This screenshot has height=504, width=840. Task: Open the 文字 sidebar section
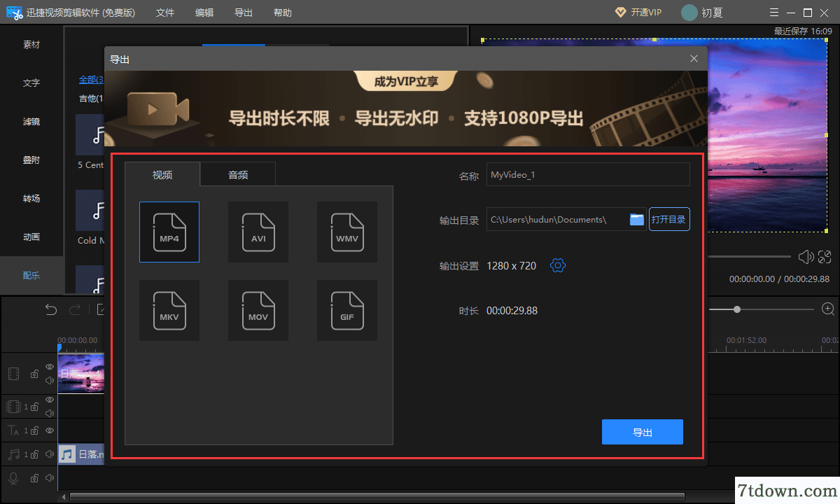(31, 83)
